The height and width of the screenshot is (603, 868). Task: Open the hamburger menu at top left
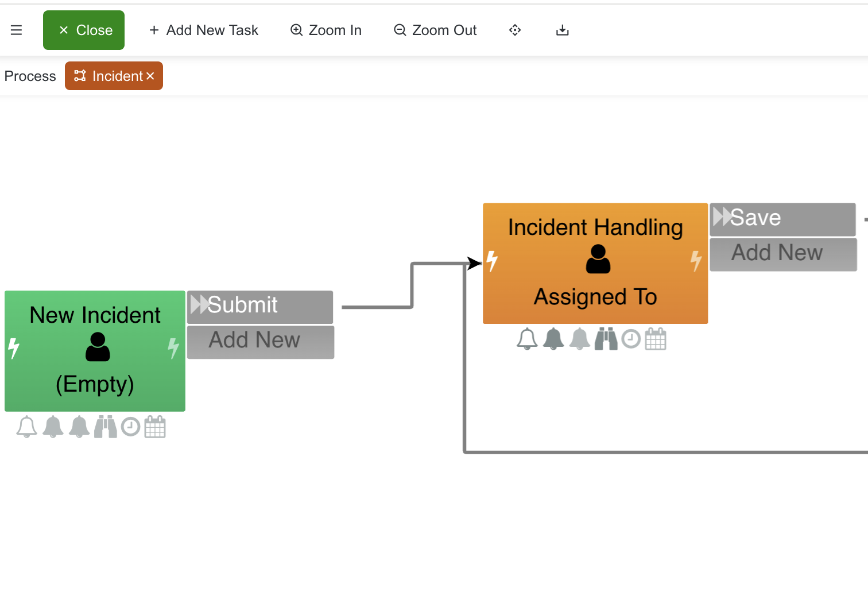17,30
